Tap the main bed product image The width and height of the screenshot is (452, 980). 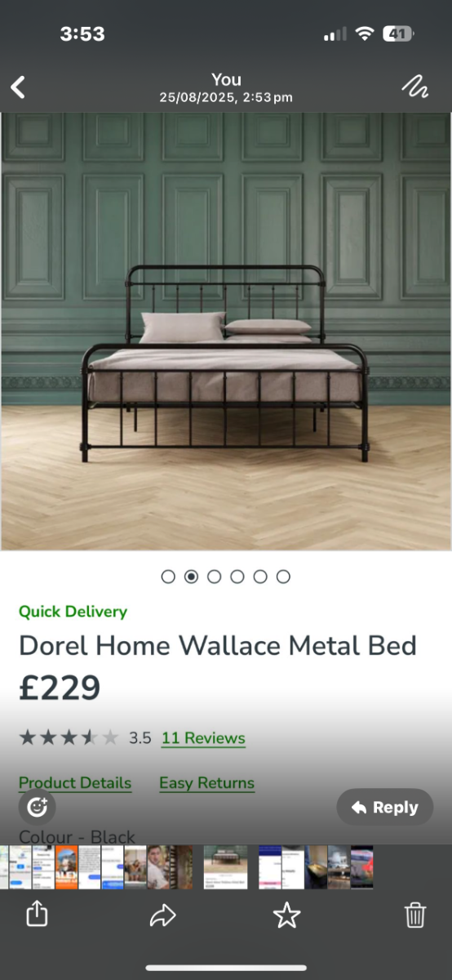point(226,332)
